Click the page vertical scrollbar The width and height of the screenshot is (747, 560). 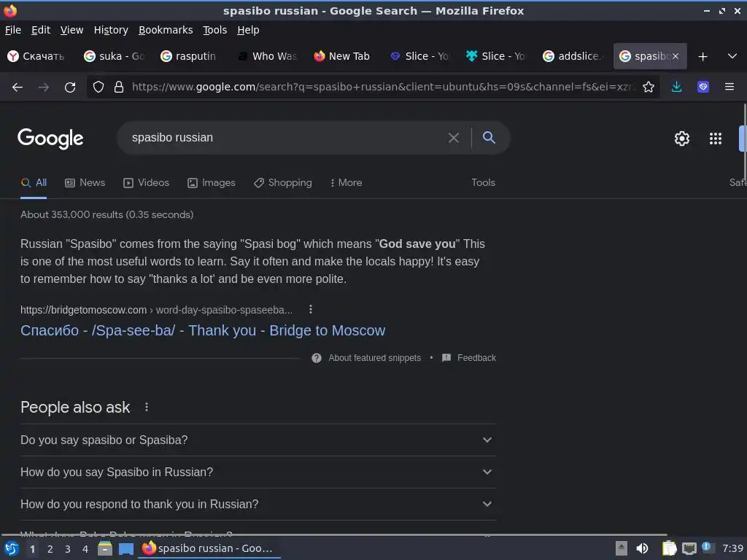(744, 143)
